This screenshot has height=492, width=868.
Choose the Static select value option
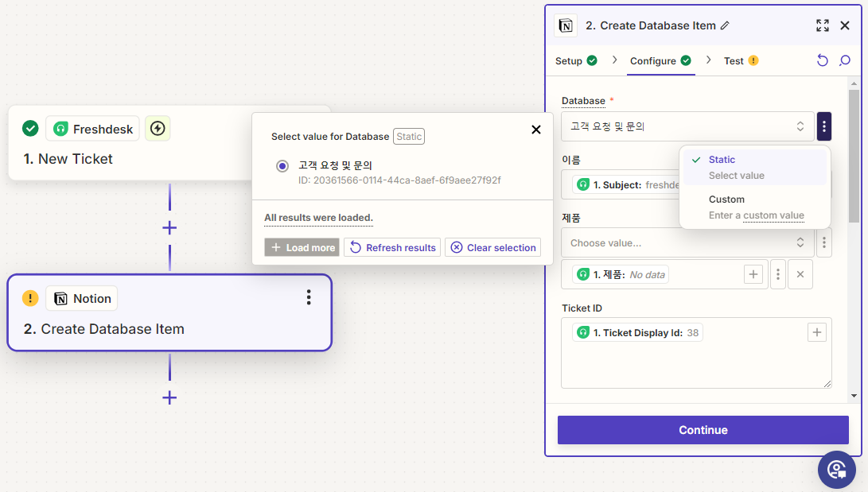pyautogui.click(x=755, y=167)
